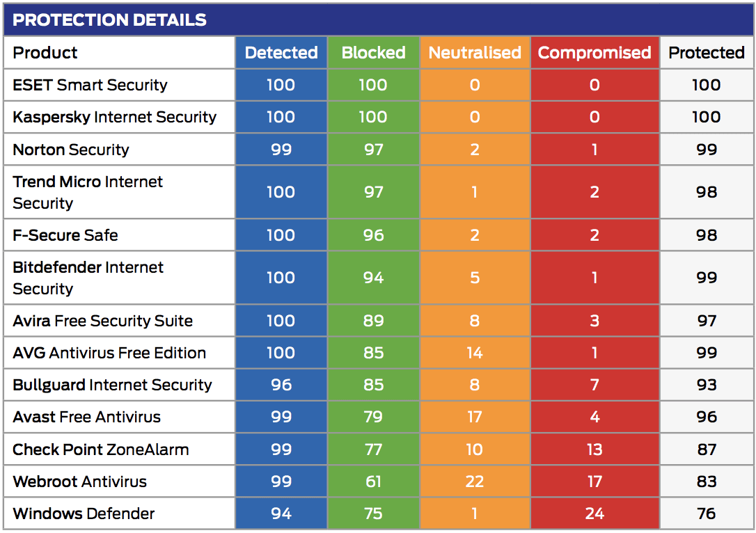The width and height of the screenshot is (756, 533).
Task: Click the Product column header
Action: [x=46, y=53]
